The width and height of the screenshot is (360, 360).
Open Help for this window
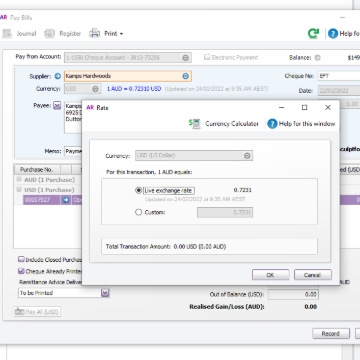(301, 124)
